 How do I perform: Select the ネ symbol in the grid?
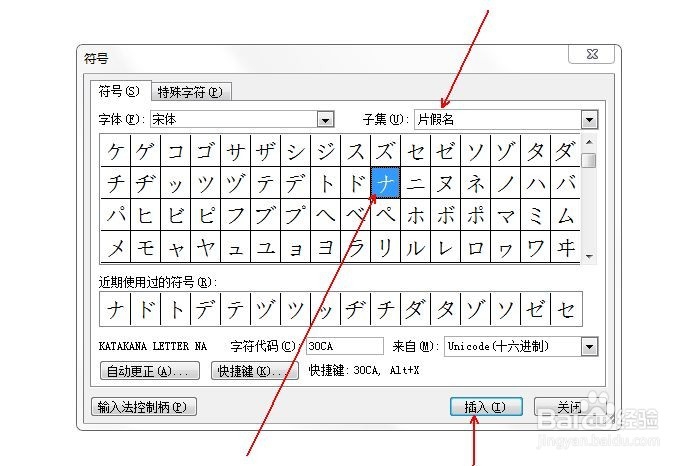click(x=475, y=183)
